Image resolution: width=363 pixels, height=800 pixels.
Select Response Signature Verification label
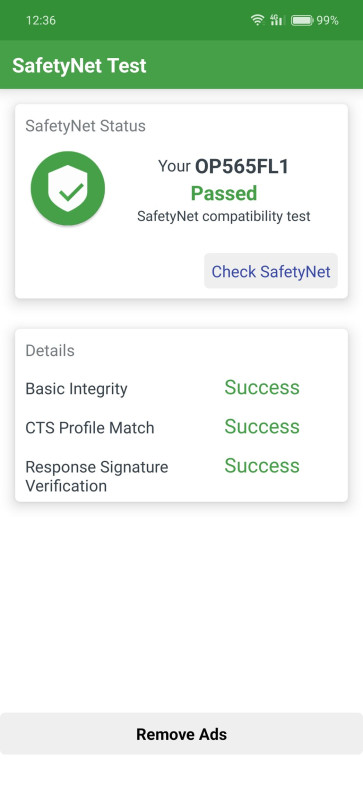pos(97,476)
